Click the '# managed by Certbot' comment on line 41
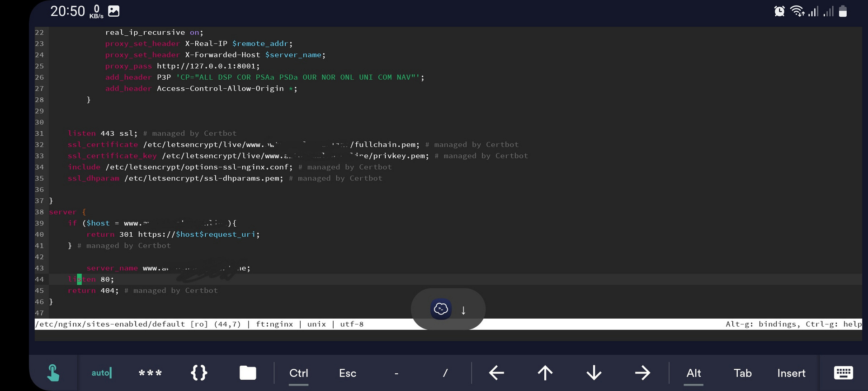Viewport: 868px width, 391px height. (x=124, y=246)
